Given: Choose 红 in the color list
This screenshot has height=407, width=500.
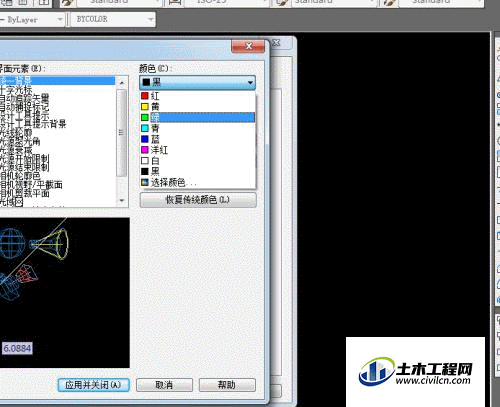Looking at the screenshot, I should (197, 96).
